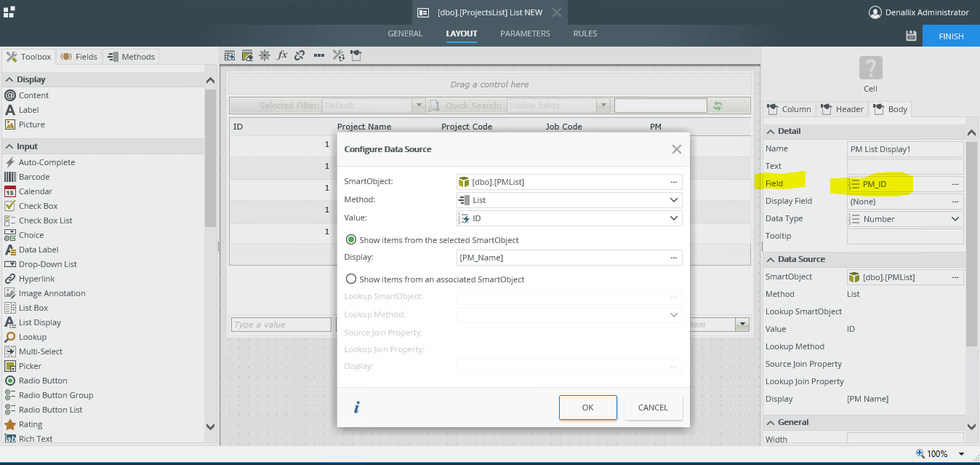Select the Lookup control in Toolbox
Image resolution: width=980 pixels, height=465 pixels.
click(x=25, y=337)
